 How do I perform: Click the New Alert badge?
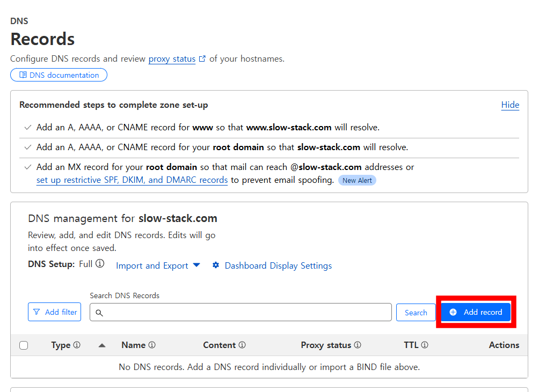[357, 180]
